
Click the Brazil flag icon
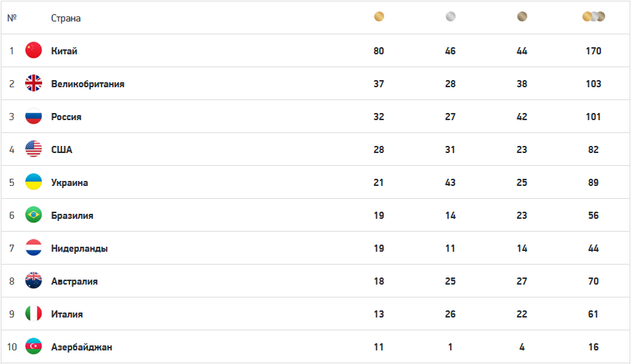pyautogui.click(x=34, y=215)
